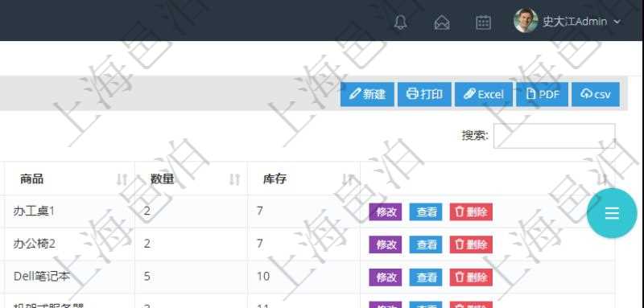Export table with Excel button
Screen dimensions: 644x308
click(484, 94)
